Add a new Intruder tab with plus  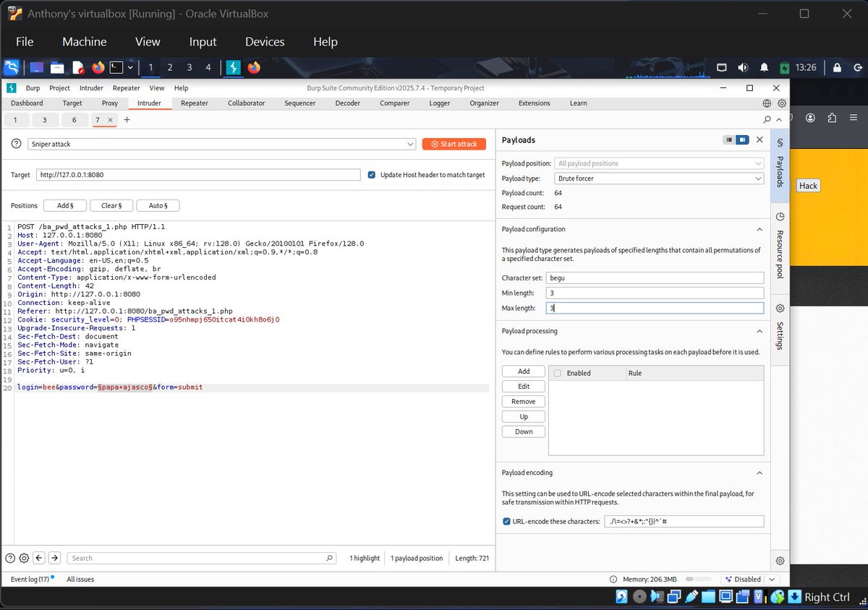[127, 120]
